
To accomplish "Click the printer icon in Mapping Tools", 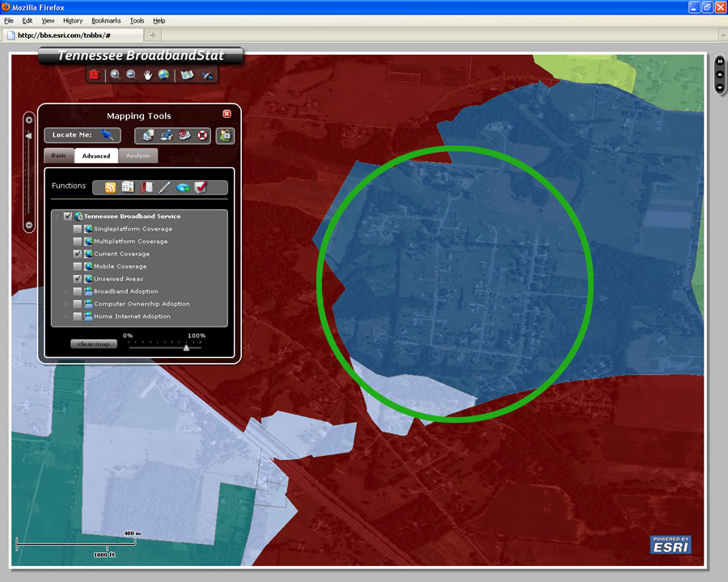I will point(166,135).
